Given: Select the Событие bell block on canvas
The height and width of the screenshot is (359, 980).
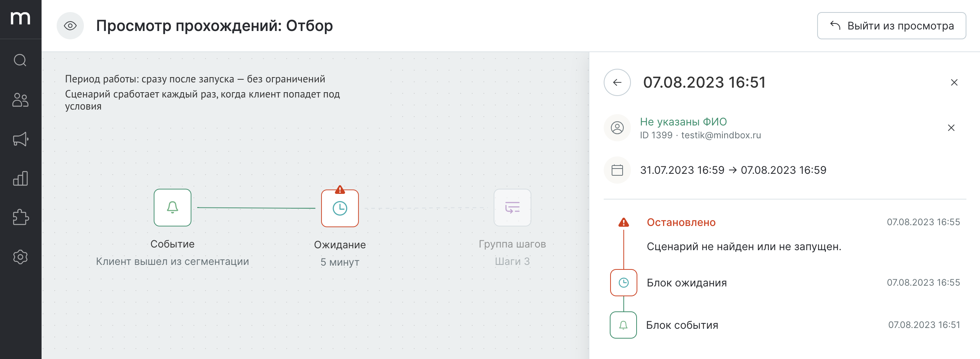Looking at the screenshot, I should tap(172, 207).
